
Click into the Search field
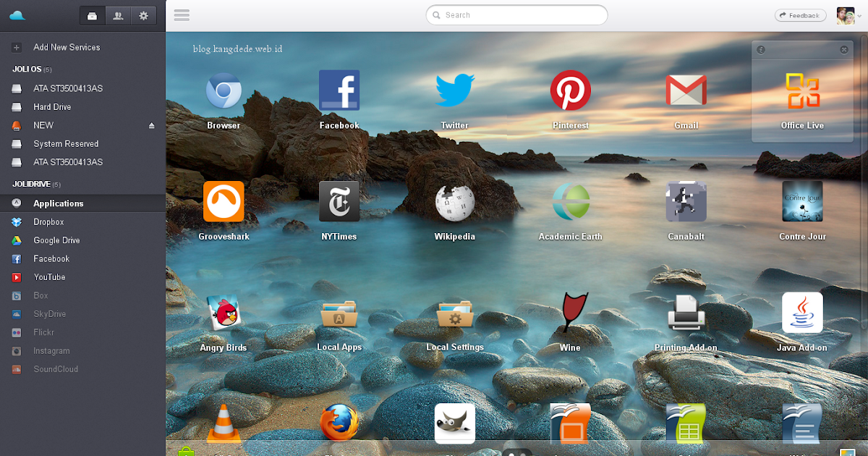[516, 15]
